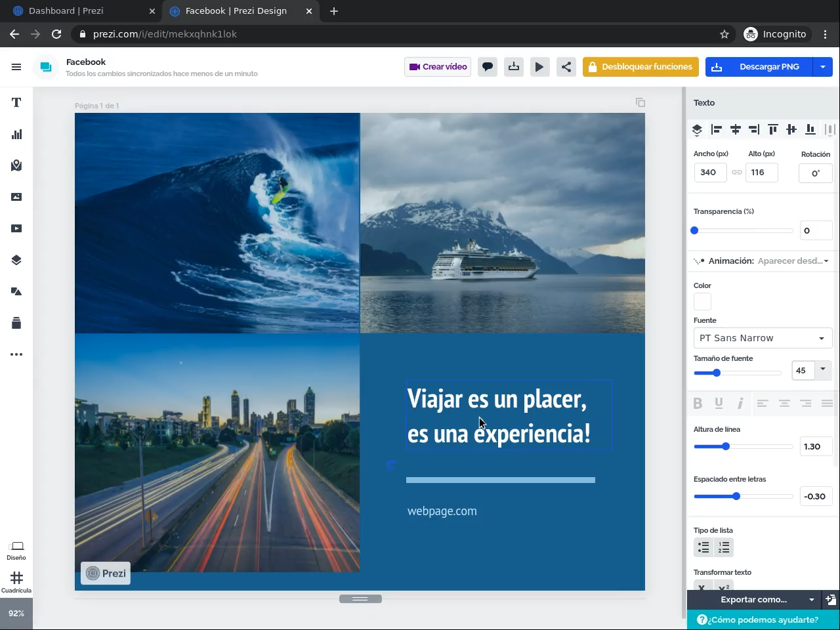Open the white text Color swatch
The image size is (840, 630).
coord(702,301)
